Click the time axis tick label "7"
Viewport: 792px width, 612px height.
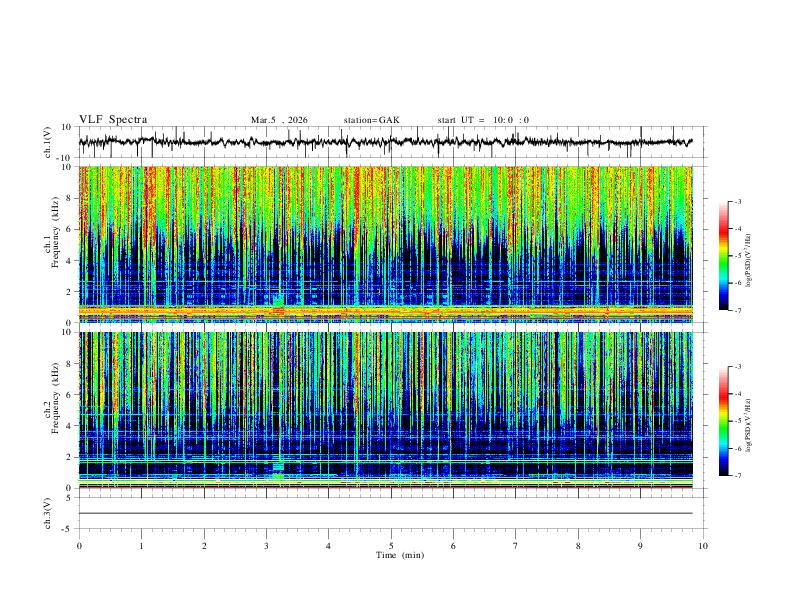tap(516, 546)
